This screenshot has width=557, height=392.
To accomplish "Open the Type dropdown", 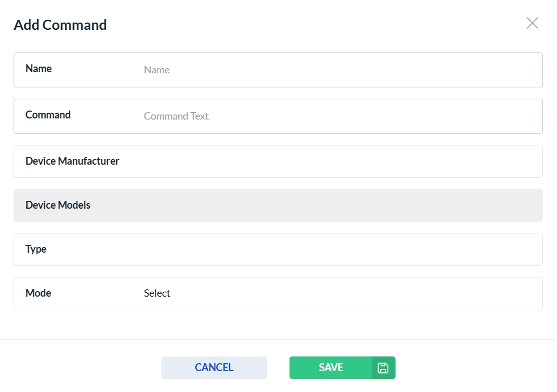I will (x=339, y=249).
